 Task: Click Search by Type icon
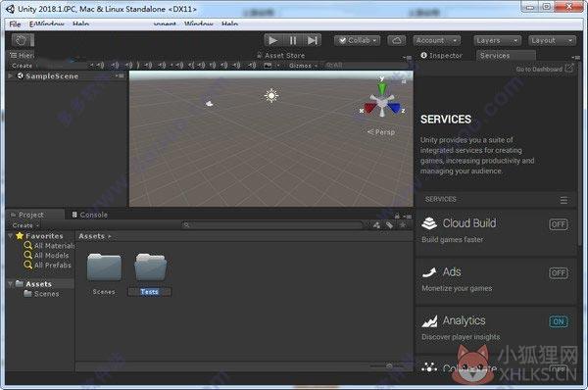tap(376, 225)
